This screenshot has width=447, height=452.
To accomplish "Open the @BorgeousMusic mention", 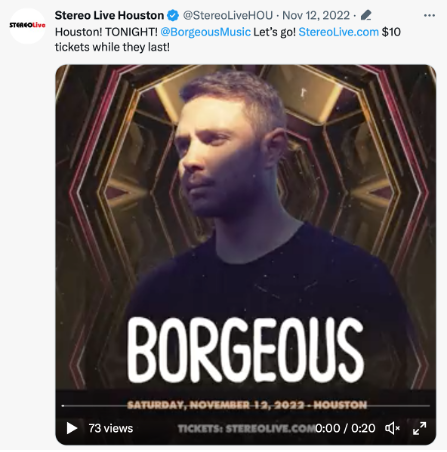I will point(205,32).
